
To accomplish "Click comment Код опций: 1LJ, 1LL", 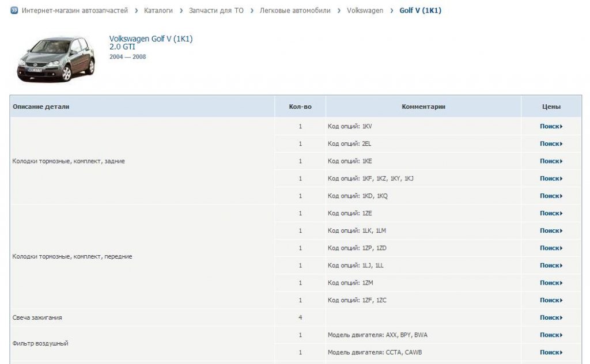I will click(x=355, y=266).
